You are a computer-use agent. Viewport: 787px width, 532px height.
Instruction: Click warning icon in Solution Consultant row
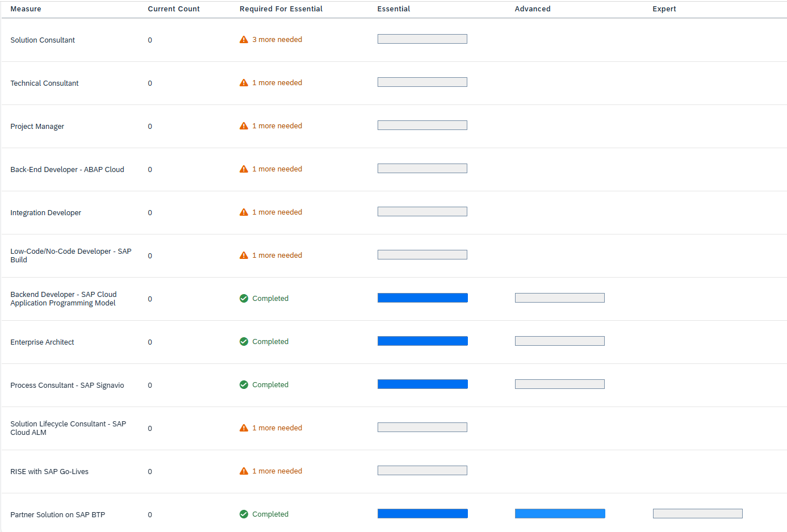(244, 40)
